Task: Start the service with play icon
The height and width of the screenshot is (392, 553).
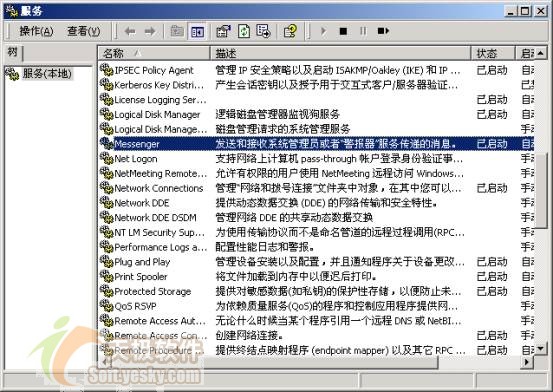Action: (x=323, y=31)
